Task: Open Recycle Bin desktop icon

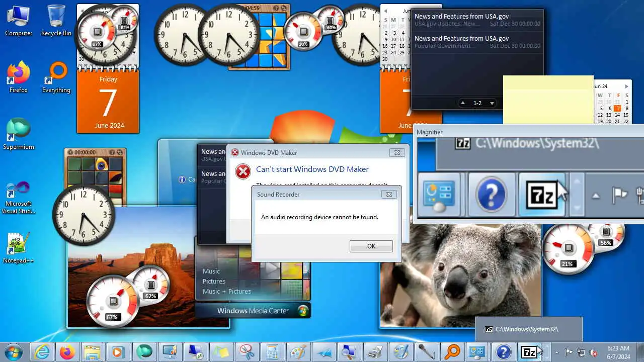Action: (x=56, y=21)
